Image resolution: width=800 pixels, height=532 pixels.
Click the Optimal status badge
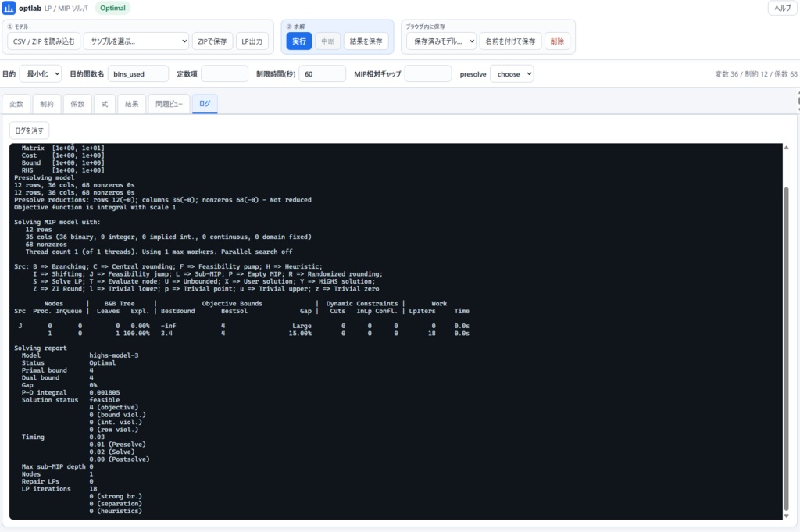click(x=112, y=8)
